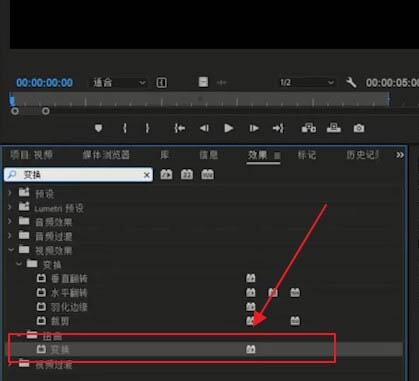Click the Go to Out point button
Screen dimensions: 419x381
(x=278, y=128)
